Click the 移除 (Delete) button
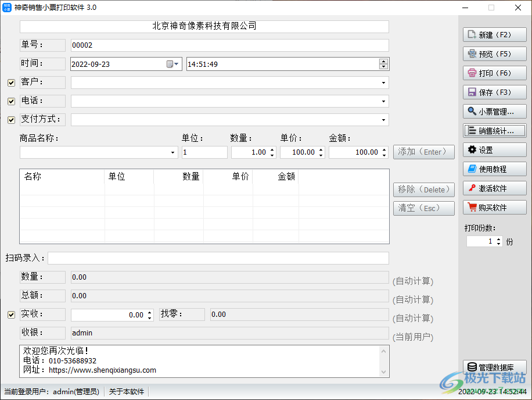 pyautogui.click(x=424, y=190)
